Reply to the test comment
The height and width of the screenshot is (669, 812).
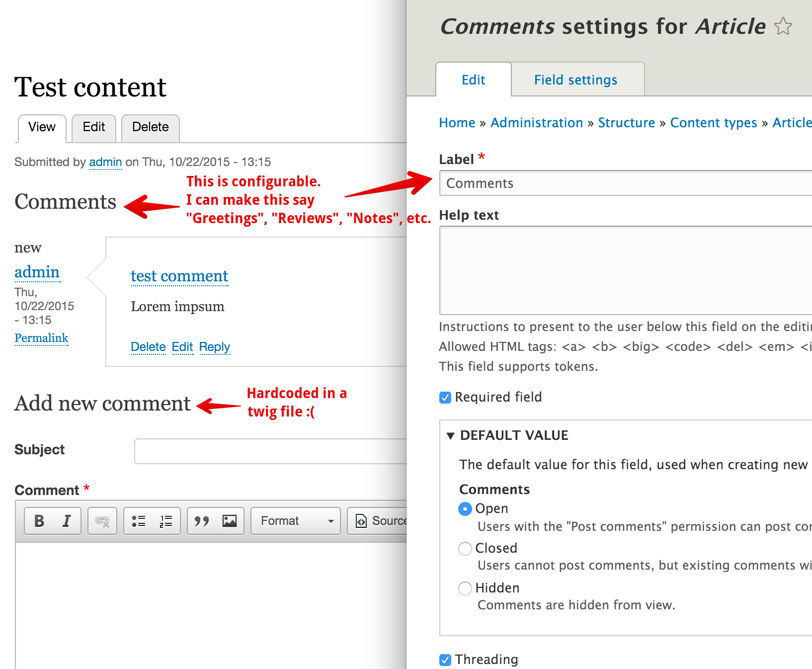(214, 347)
